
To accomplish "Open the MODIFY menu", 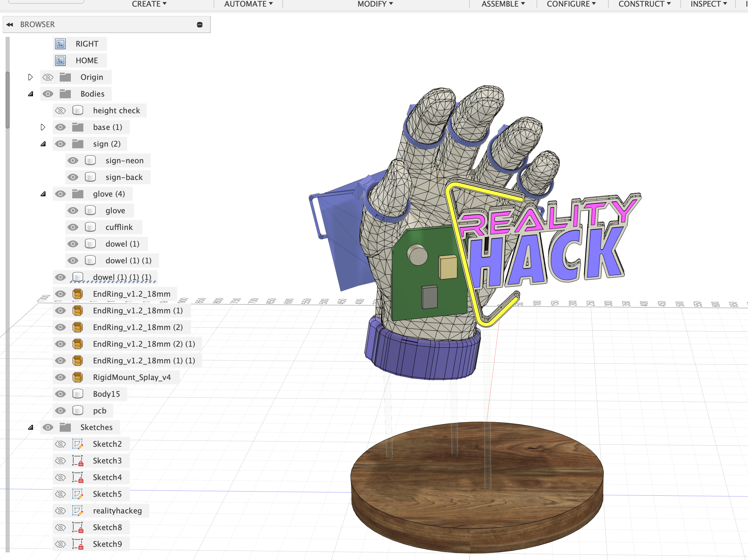I will click(x=374, y=4).
